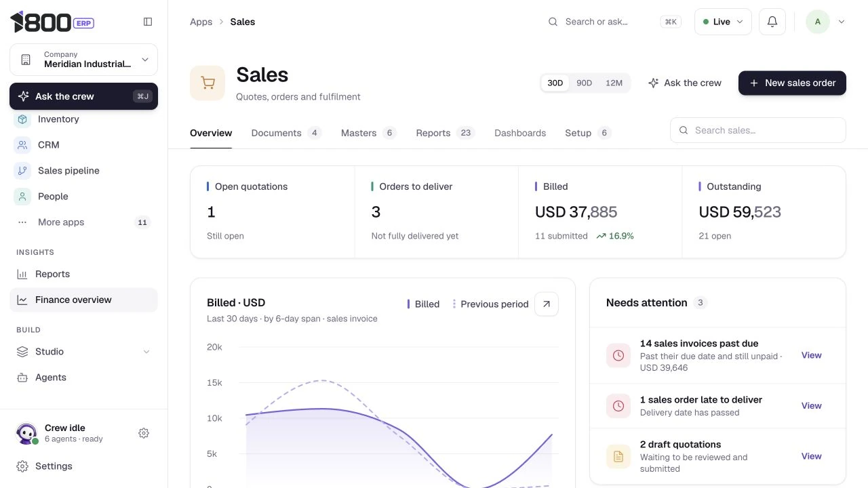Click the Agents robot icon
The height and width of the screenshot is (488, 868).
[22, 378]
